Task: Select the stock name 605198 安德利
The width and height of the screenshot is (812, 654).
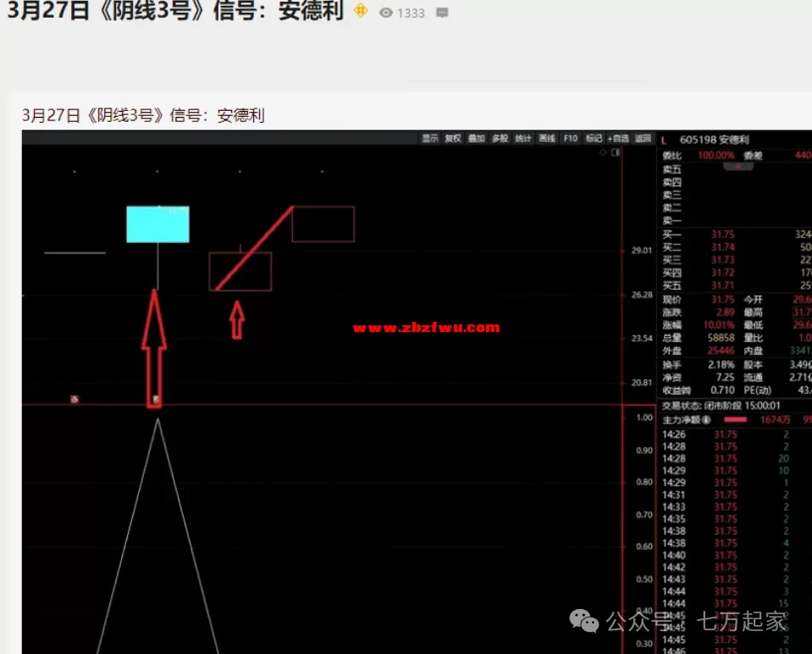Action: click(x=714, y=140)
